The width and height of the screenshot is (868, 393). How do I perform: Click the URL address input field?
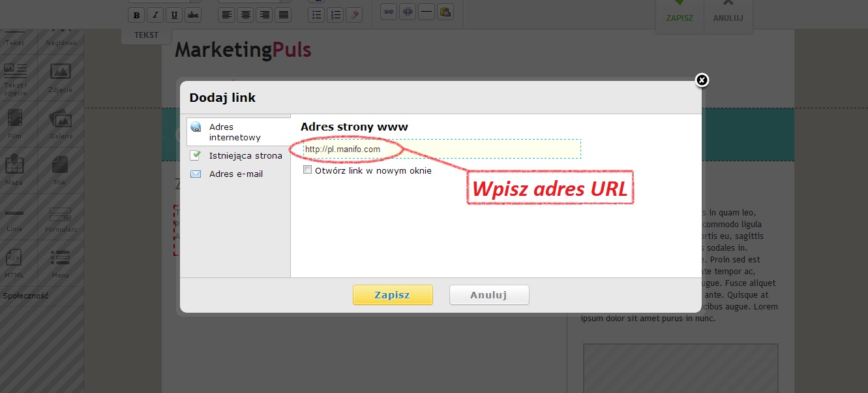441,149
